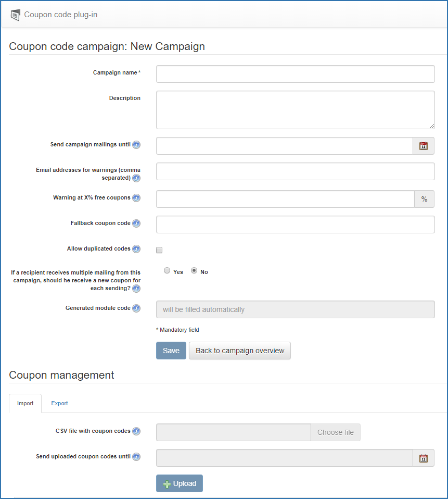Image resolution: width=448 pixels, height=499 pixels.
Task: Show info for CSV file with coupon codes
Action: click(136, 431)
